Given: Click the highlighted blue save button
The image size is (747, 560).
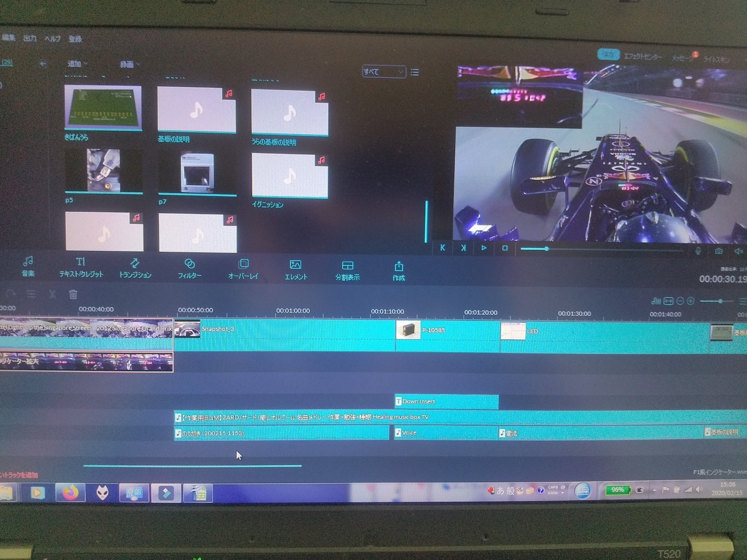Looking at the screenshot, I should (608, 55).
